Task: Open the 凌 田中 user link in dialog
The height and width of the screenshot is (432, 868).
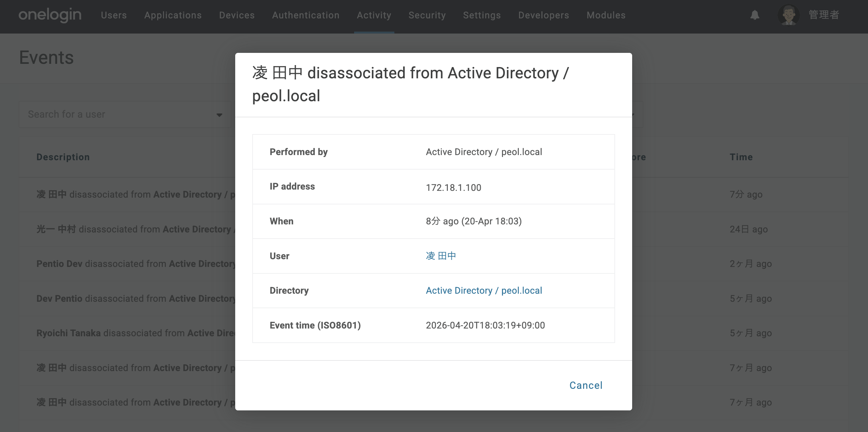Action: pos(441,256)
